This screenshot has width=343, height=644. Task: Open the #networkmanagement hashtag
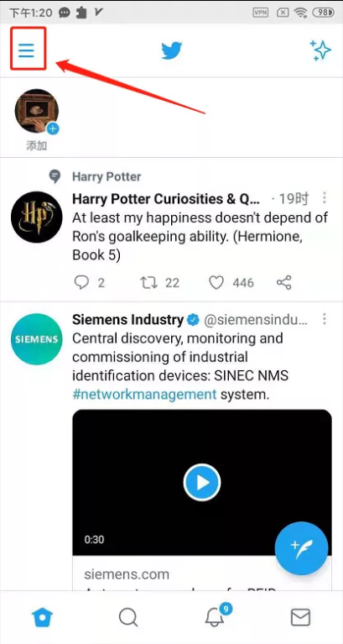click(x=144, y=395)
